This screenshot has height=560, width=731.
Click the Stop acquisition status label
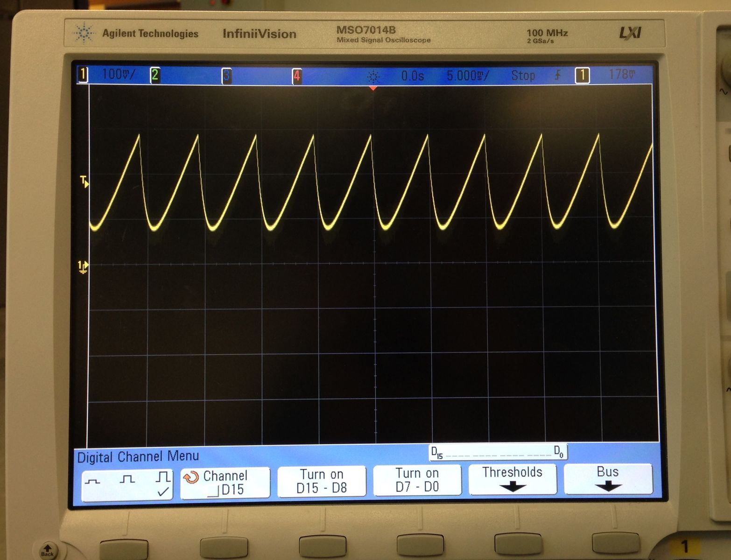523,75
